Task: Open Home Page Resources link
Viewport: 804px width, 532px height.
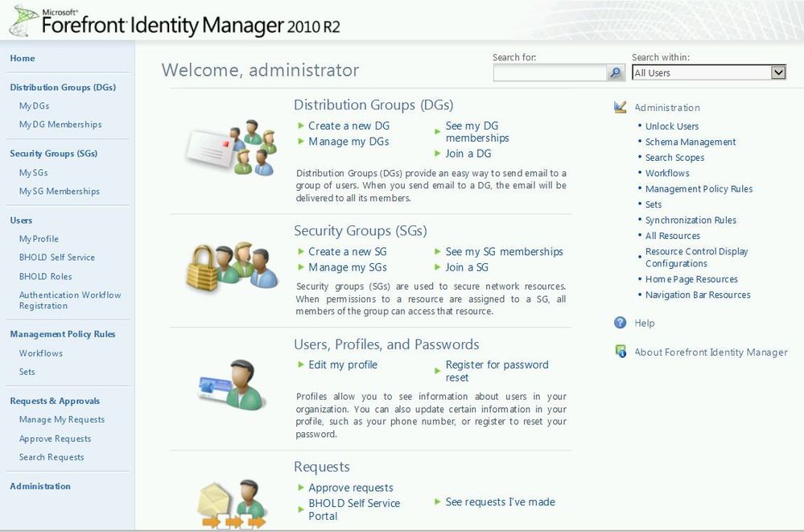Action: 691,279
